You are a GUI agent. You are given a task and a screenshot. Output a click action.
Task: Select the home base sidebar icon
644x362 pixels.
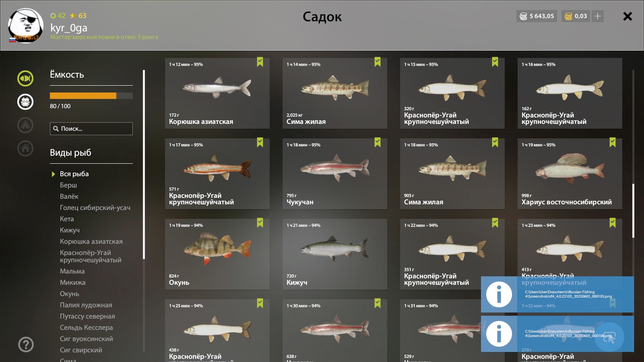pos(25,148)
